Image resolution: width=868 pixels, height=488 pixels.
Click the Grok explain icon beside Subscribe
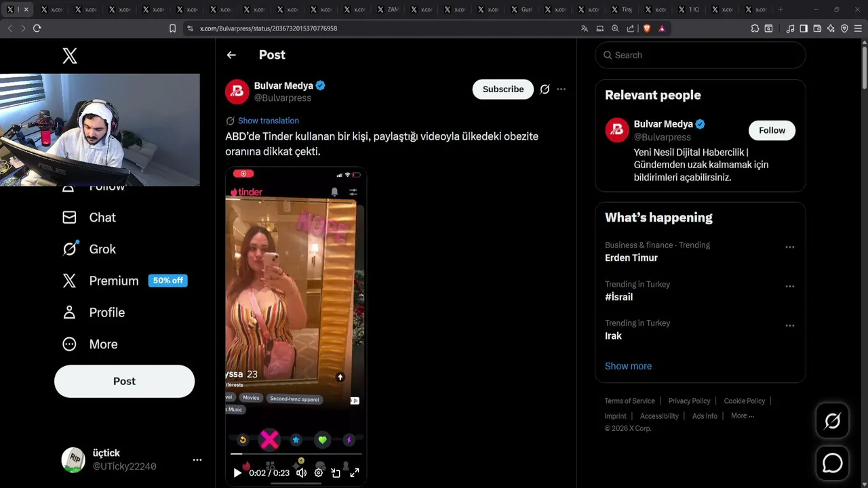[x=545, y=89]
